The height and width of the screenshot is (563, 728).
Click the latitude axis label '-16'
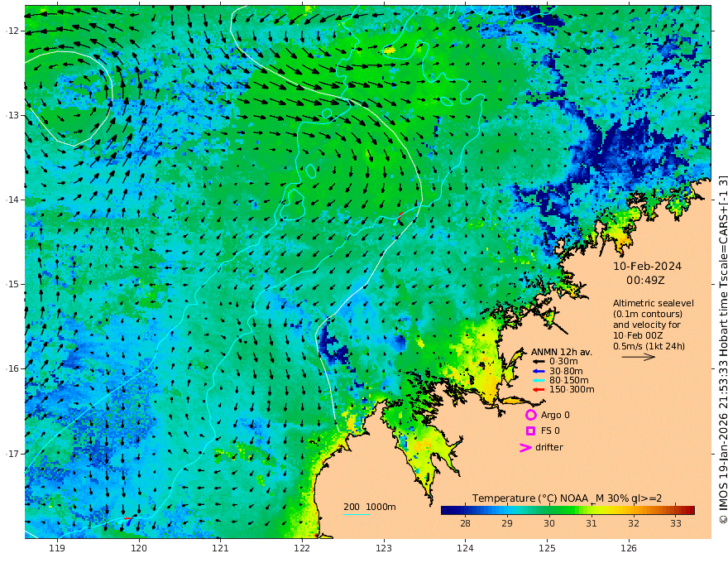pos(12,368)
